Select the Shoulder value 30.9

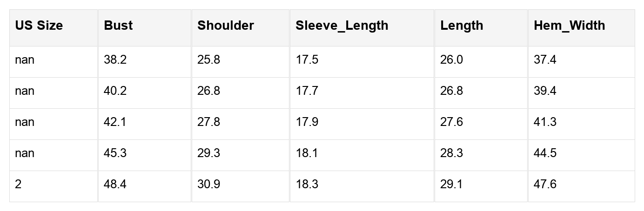coord(208,185)
